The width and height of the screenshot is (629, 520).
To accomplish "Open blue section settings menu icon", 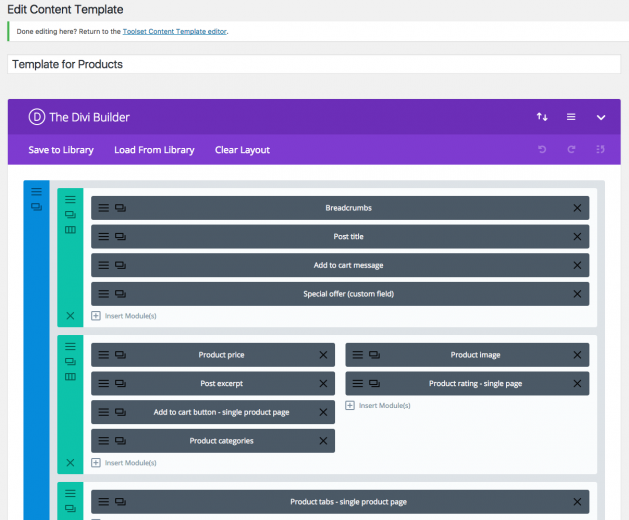I will click(37, 191).
